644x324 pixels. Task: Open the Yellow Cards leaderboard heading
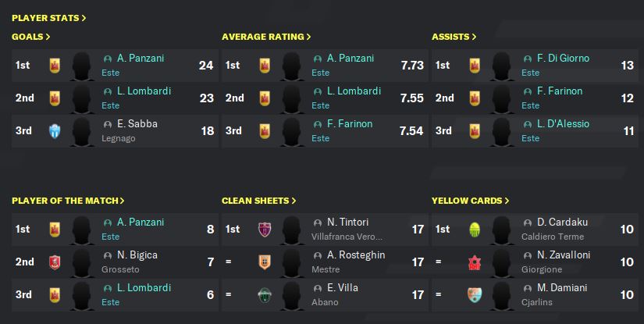(x=470, y=201)
